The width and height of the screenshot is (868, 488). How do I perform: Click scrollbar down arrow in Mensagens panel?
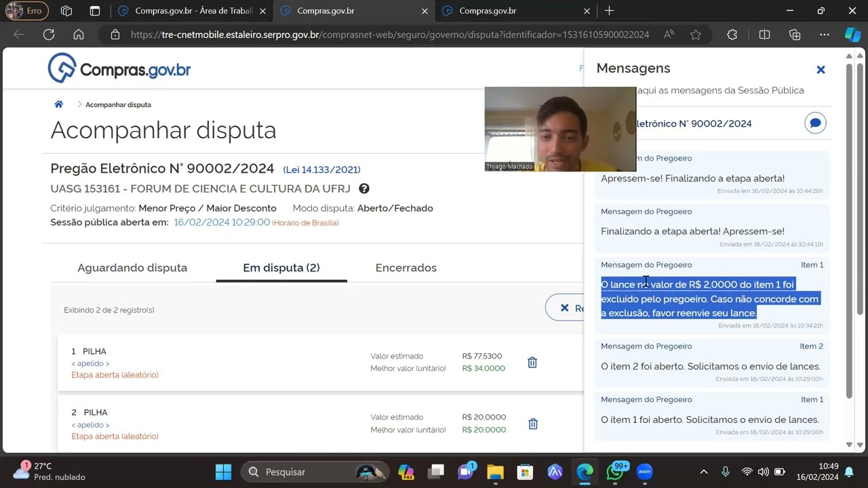click(x=850, y=445)
